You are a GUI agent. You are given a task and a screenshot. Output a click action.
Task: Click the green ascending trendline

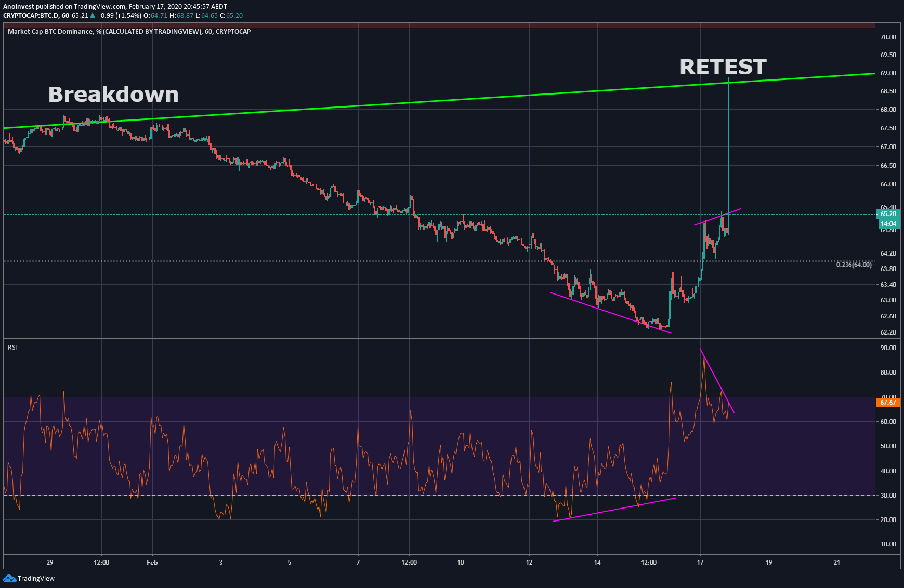click(439, 101)
